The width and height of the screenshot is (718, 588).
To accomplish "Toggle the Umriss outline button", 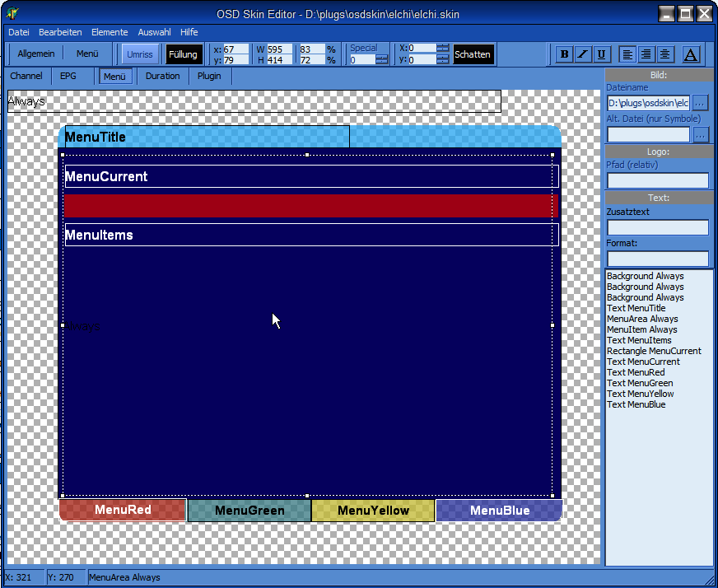I will (x=139, y=54).
